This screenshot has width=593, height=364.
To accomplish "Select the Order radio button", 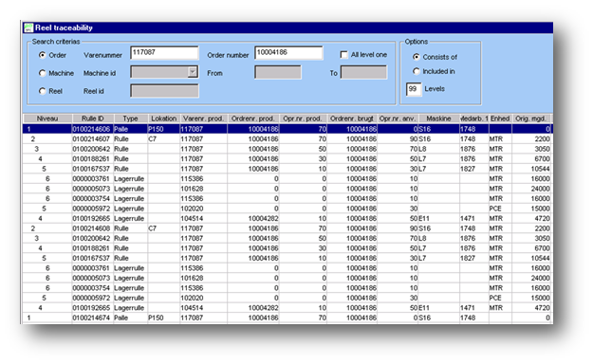I will [x=43, y=55].
